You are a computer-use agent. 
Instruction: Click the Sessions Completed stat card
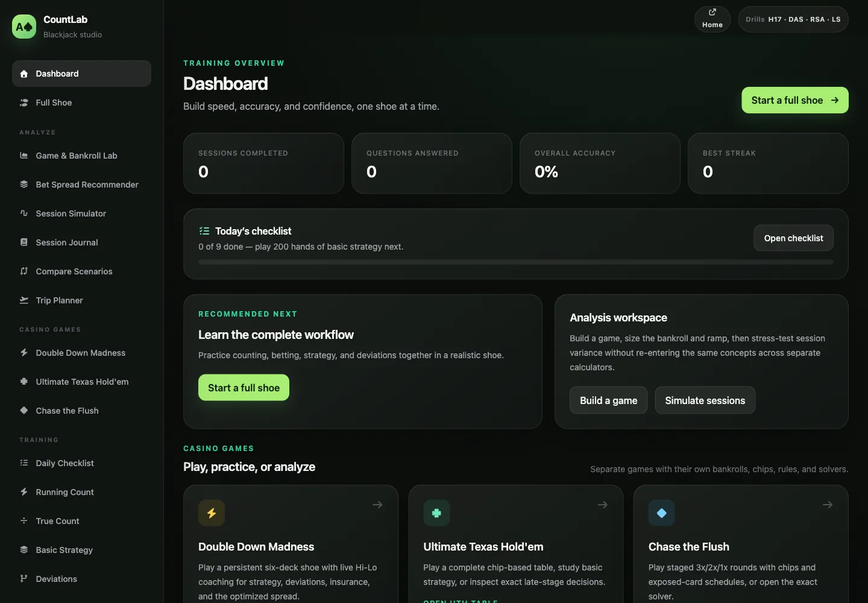(x=263, y=163)
